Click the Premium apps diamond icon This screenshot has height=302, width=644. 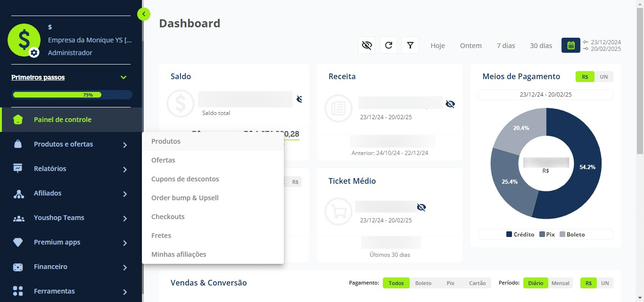click(18, 242)
